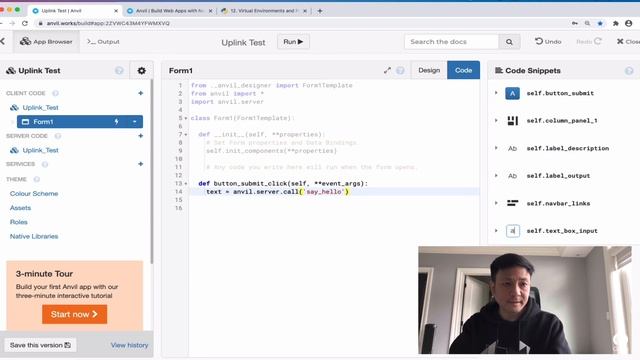
Task: Bookmark this page with the star icon
Action: click(600, 23)
